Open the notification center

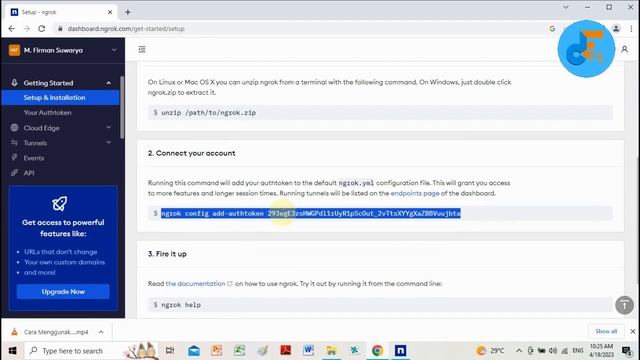coord(627,351)
